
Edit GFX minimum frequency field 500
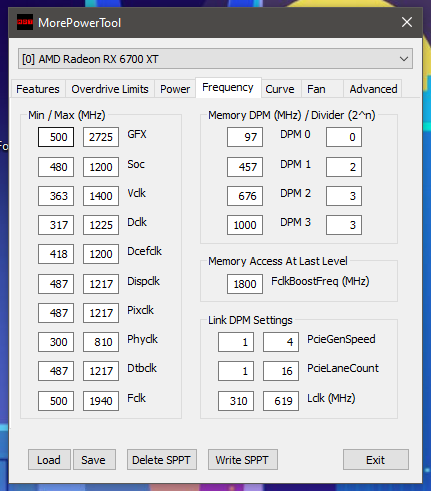tap(56, 137)
